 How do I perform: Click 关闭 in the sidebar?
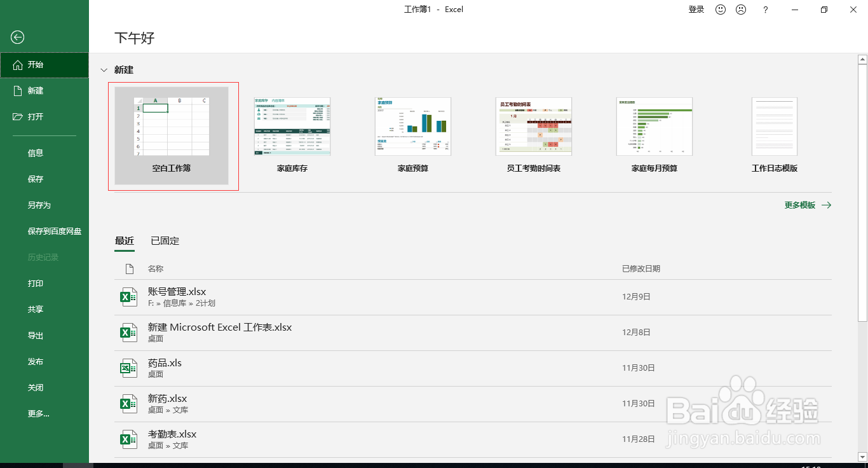point(44,388)
